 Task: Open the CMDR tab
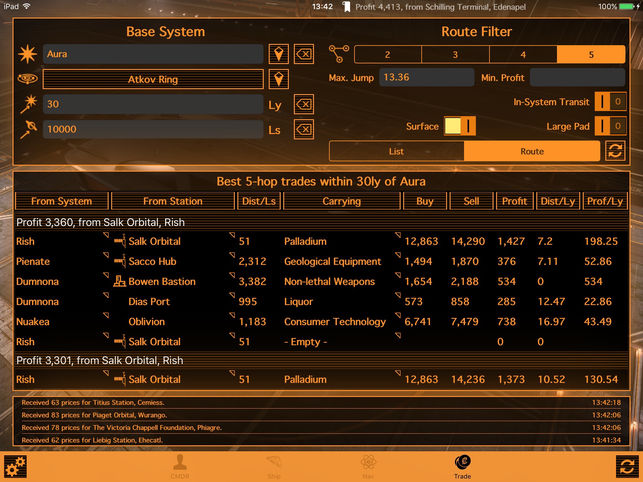tap(180, 467)
